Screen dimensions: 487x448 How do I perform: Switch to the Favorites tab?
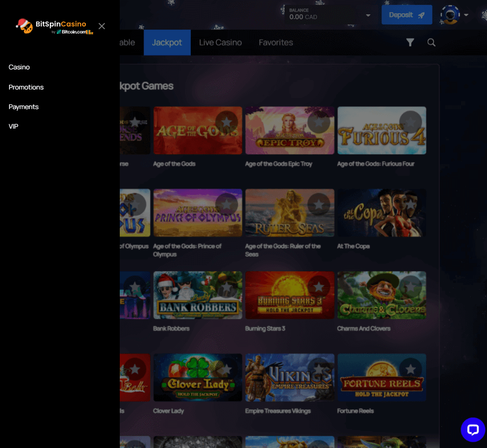(x=276, y=42)
